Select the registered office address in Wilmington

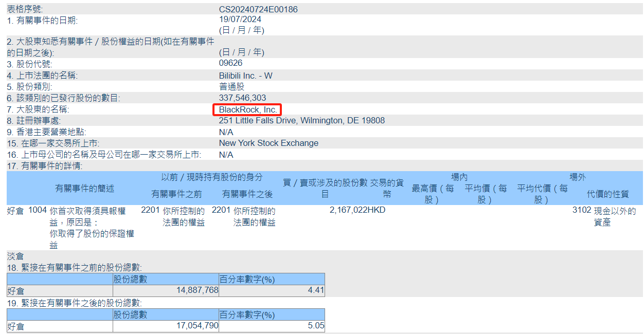click(302, 121)
